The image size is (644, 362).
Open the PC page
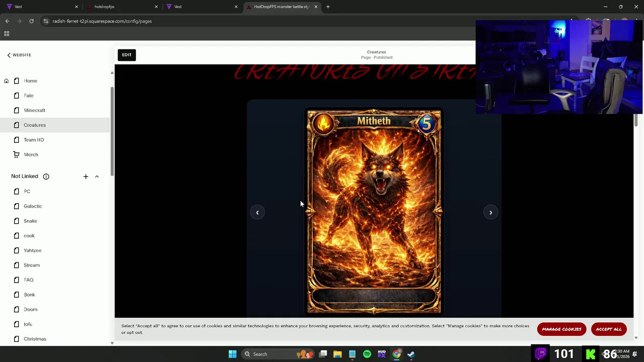tap(27, 192)
